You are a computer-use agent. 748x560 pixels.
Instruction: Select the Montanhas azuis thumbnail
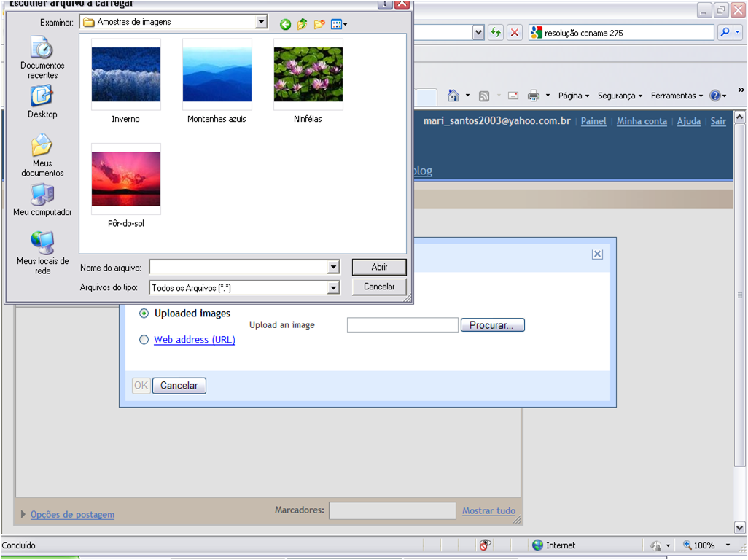point(217,74)
